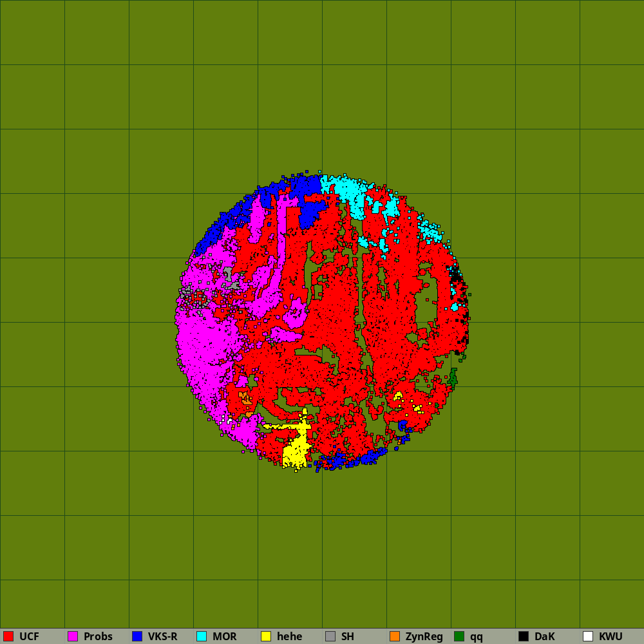Click the yellow hehe legend swatch
This screenshot has width=644, height=644.
pos(266,636)
